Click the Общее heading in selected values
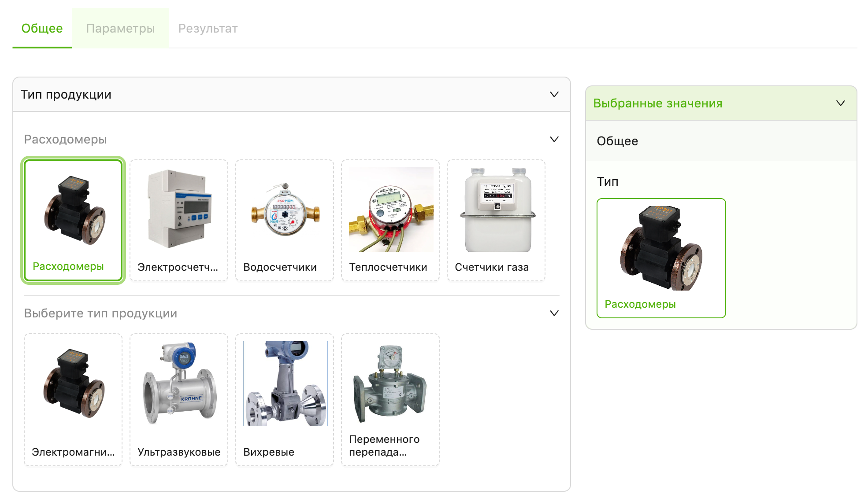 pos(617,141)
